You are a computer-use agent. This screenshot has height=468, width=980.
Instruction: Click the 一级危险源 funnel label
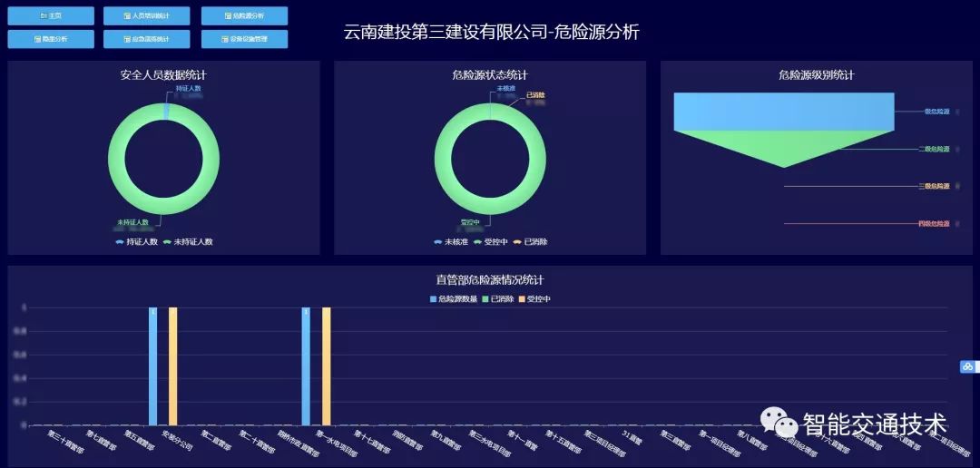coord(935,112)
